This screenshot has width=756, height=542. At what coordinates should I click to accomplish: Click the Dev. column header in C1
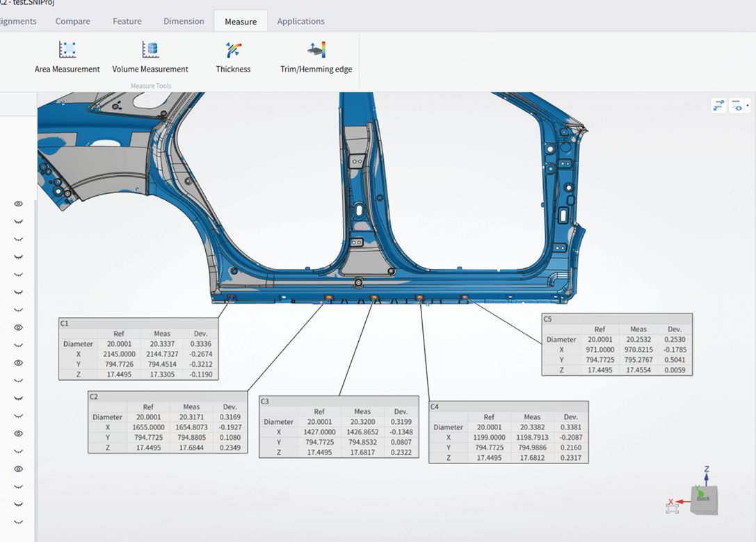click(200, 334)
